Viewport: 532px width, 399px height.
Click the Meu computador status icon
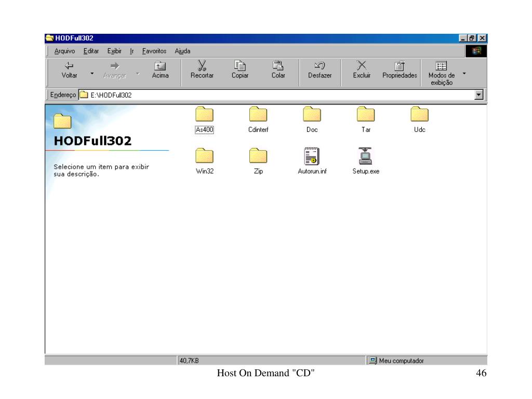373,361
